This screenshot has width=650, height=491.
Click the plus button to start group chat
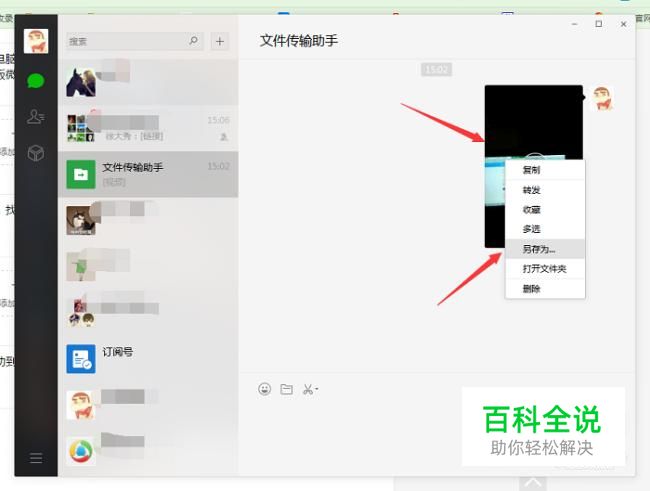pos(220,41)
